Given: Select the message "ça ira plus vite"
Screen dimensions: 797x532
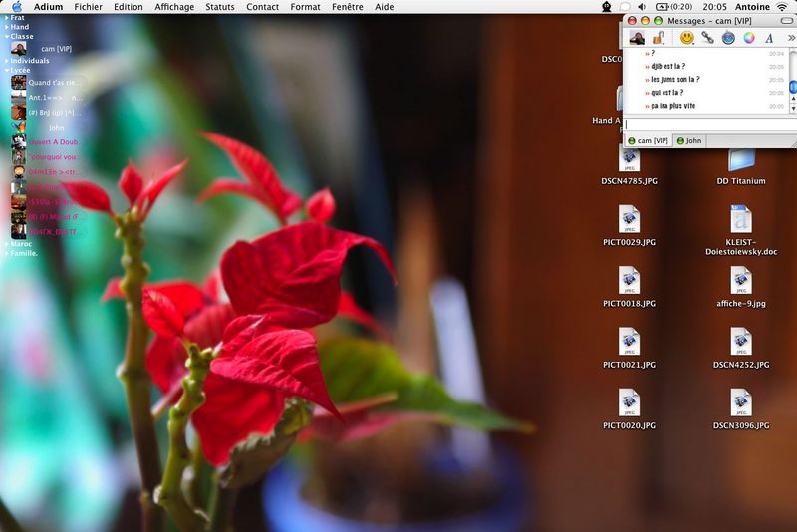Looking at the screenshot, I should point(673,106).
